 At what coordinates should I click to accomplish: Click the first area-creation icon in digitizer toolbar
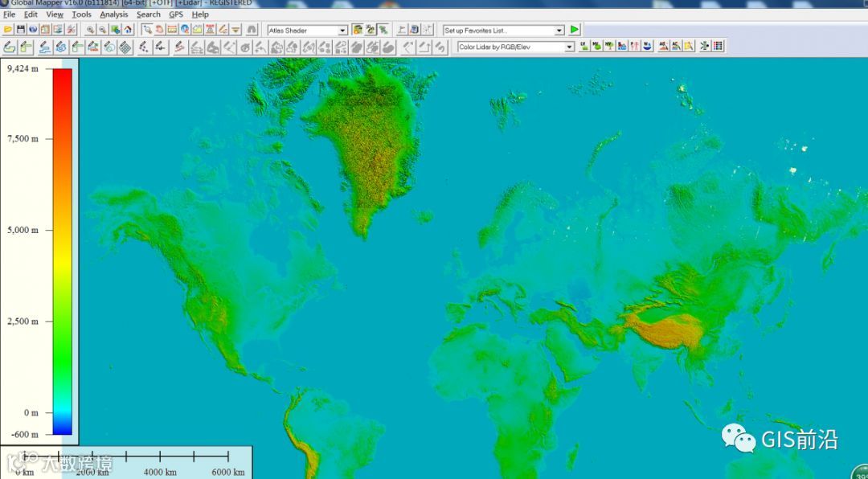(10, 47)
